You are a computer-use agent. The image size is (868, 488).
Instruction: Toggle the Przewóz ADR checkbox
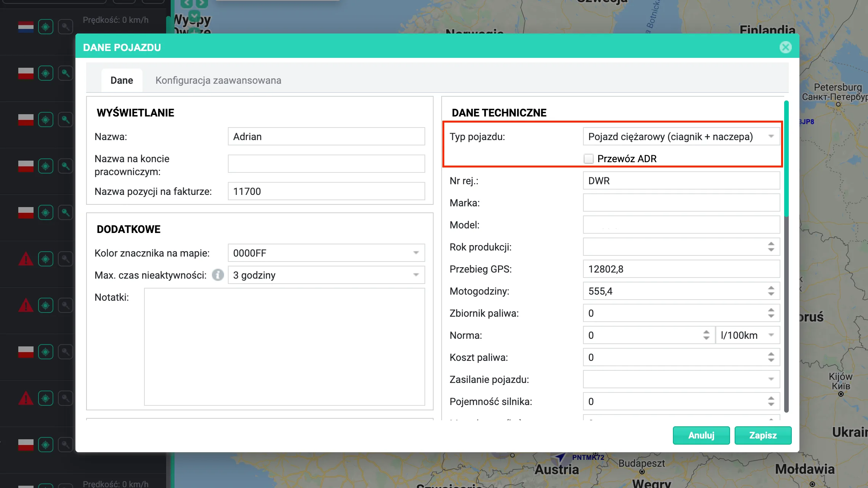coord(589,159)
